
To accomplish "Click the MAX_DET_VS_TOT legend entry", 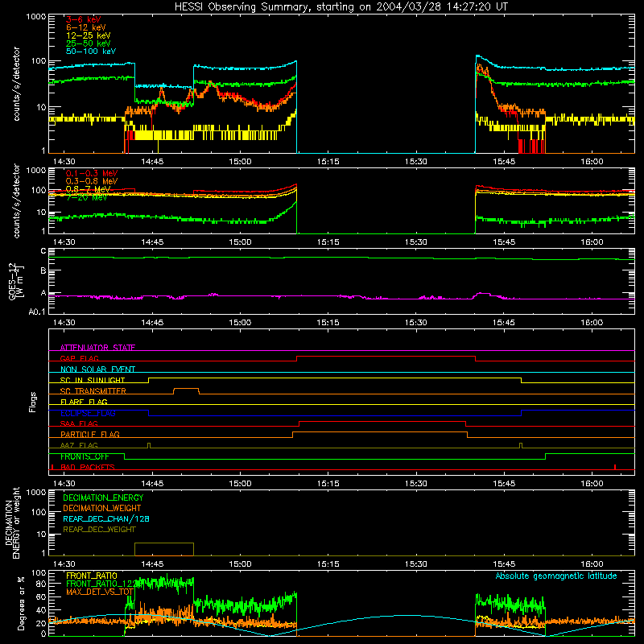I will (99, 592).
